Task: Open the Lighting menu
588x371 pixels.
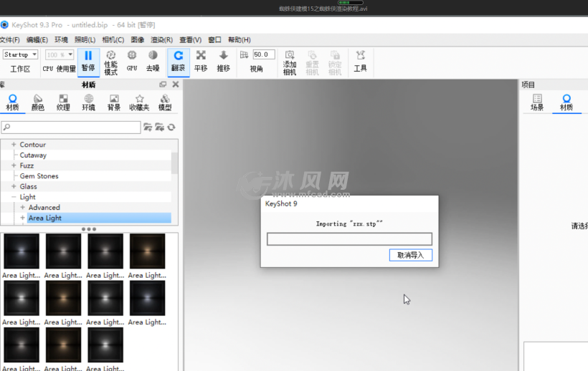Action: pyautogui.click(x=85, y=39)
